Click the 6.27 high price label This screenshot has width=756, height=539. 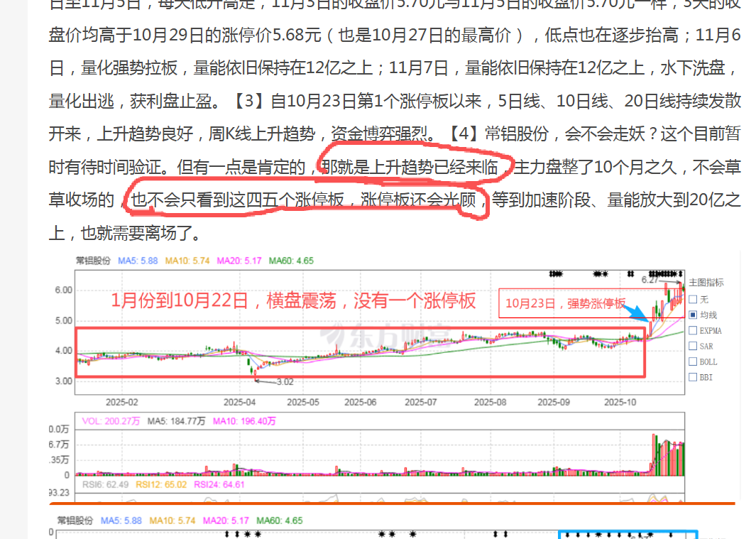point(650,280)
